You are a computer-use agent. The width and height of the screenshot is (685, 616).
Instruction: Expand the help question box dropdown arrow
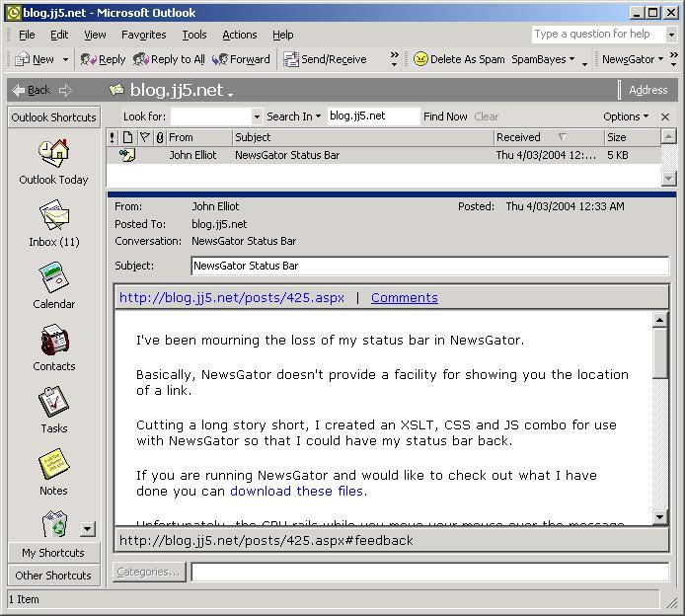(x=671, y=35)
